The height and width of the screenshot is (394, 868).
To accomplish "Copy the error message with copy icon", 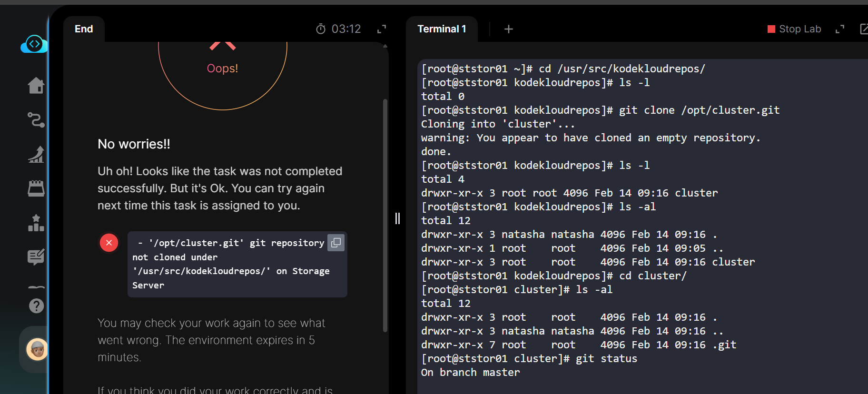I will coord(336,243).
